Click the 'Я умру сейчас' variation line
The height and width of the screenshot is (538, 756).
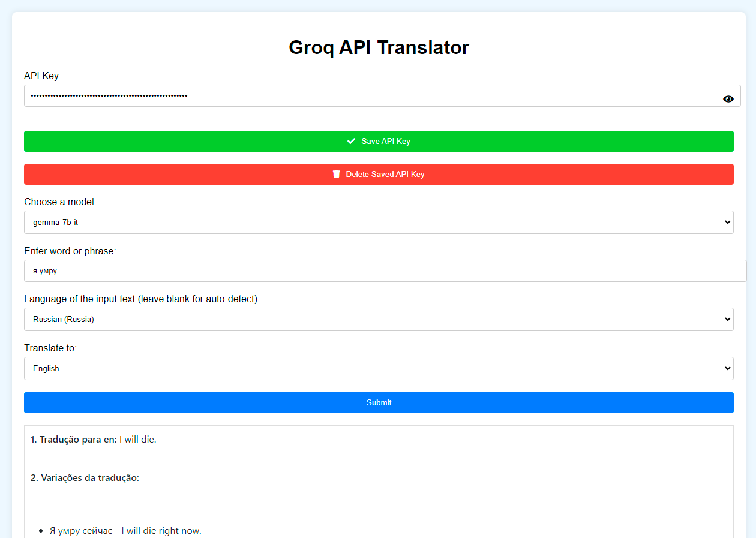click(125, 531)
